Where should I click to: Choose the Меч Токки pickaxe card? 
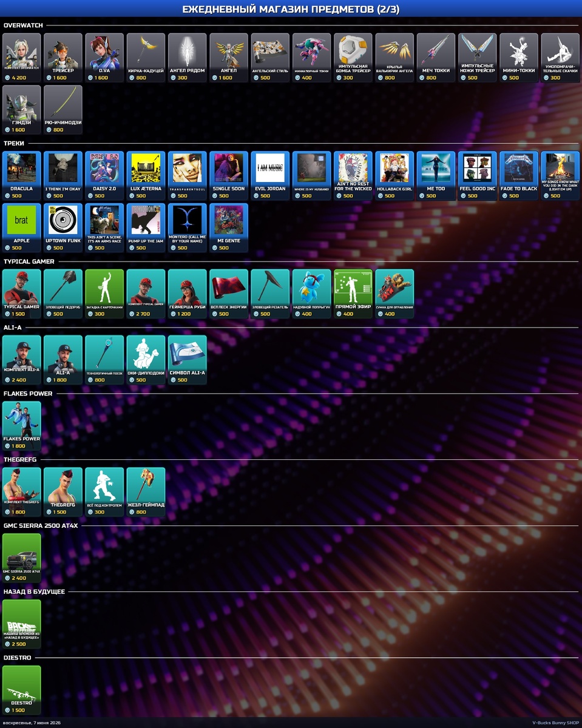click(x=436, y=58)
